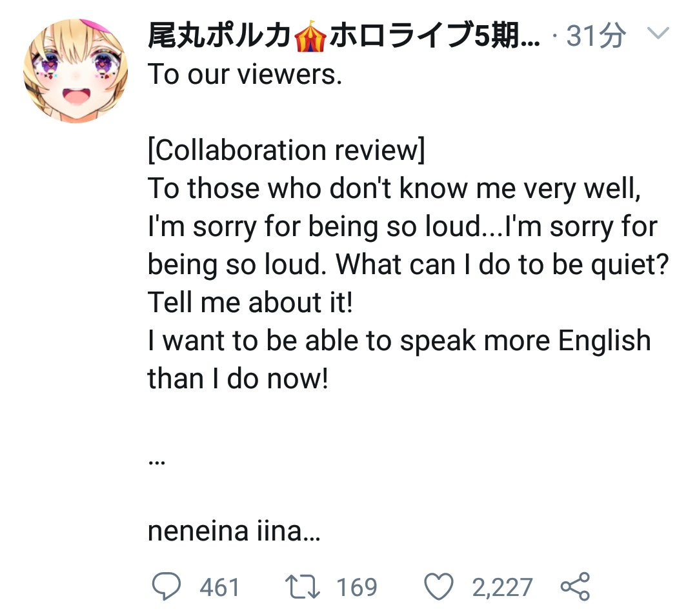View the 169 retweets count

click(357, 587)
